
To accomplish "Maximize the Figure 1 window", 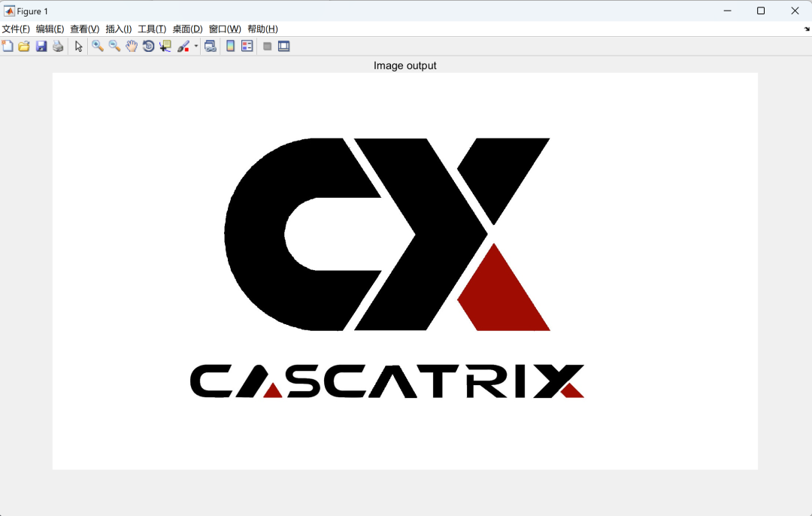I will (x=761, y=11).
